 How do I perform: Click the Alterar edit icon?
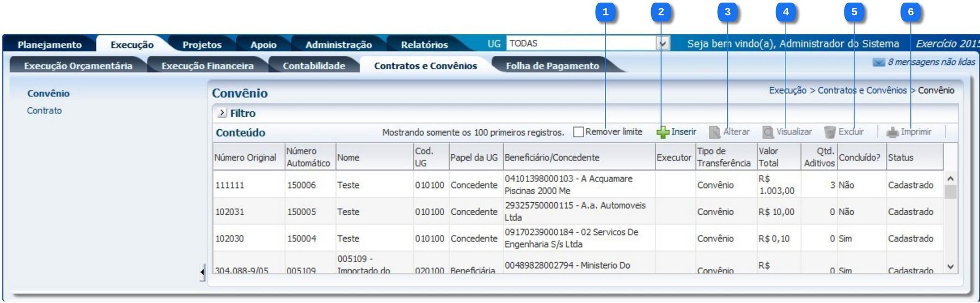[x=714, y=132]
